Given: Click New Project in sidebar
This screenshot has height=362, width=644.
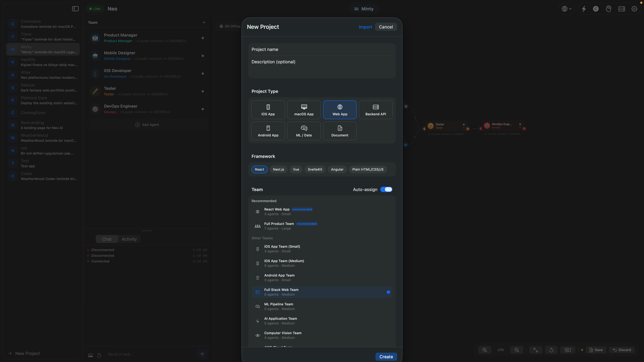Looking at the screenshot, I should [x=24, y=353].
